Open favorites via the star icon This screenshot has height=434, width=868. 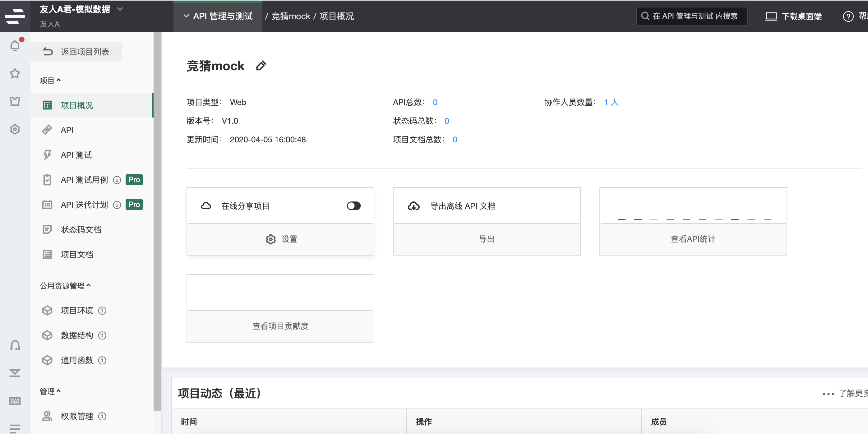click(15, 73)
